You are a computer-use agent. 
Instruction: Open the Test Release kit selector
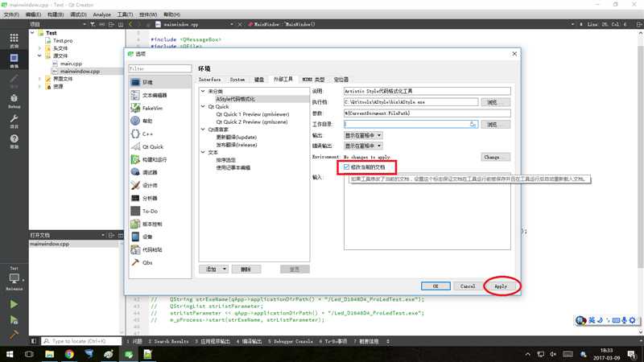[14, 279]
